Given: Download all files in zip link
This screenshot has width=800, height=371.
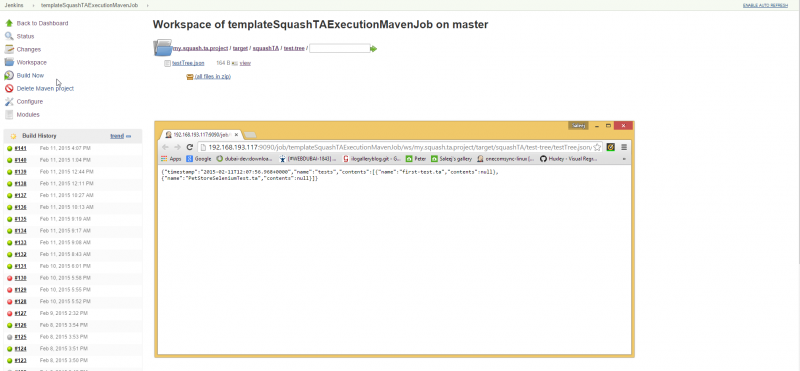Looking at the screenshot, I should click(x=213, y=77).
